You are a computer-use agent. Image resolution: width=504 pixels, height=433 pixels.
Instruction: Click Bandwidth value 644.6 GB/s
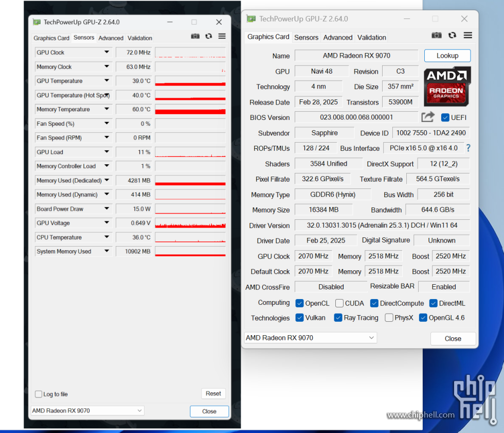point(438,210)
